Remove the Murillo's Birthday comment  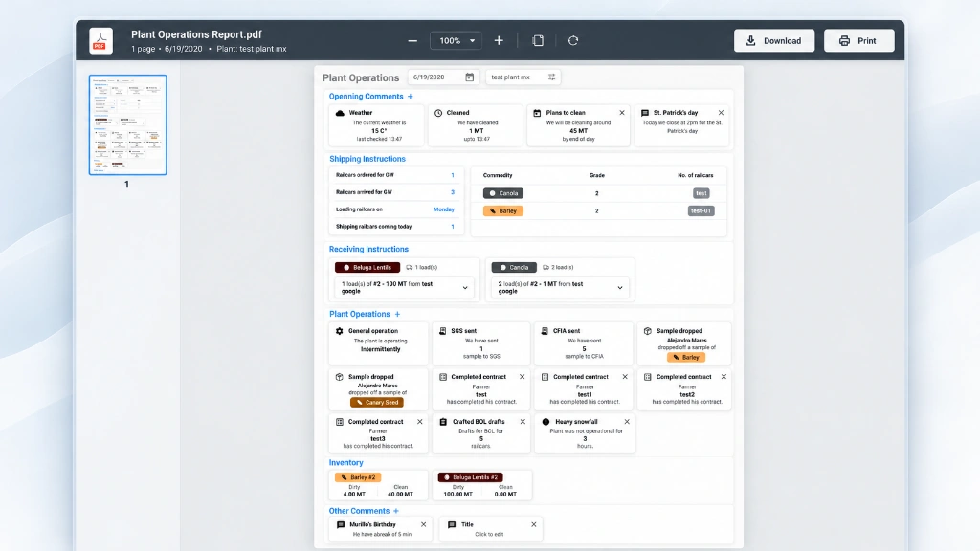coord(423,525)
